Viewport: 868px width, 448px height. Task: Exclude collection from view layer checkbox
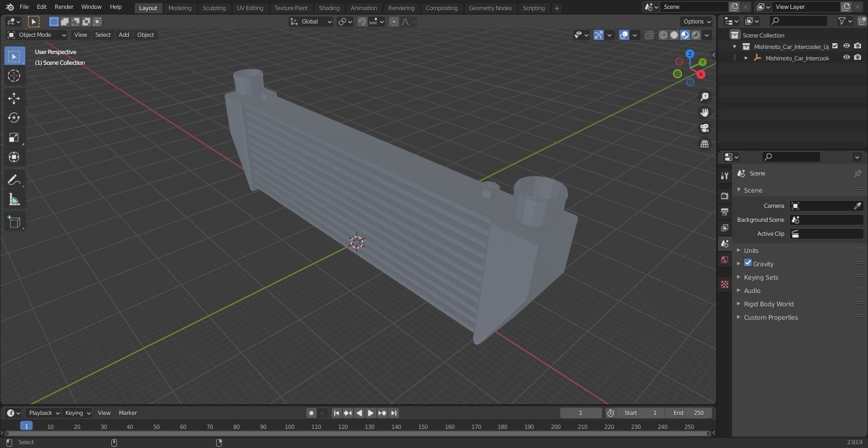pyautogui.click(x=835, y=46)
